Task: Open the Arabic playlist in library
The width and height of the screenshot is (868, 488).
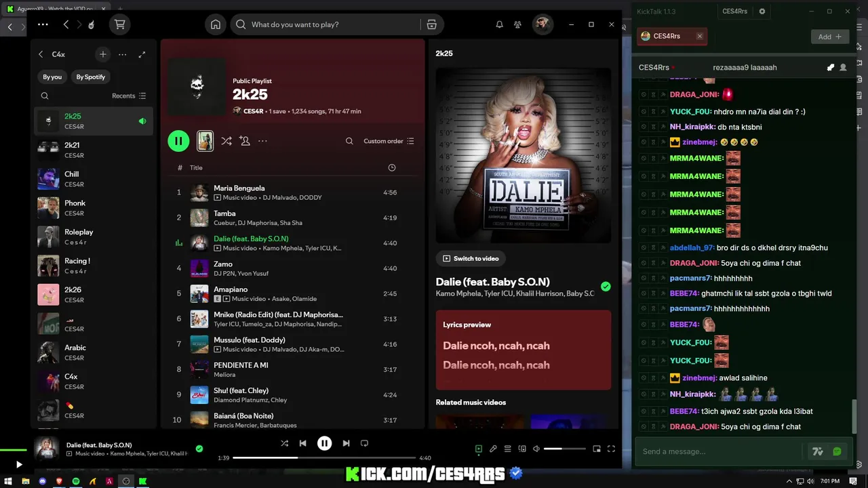Action: pos(94,352)
